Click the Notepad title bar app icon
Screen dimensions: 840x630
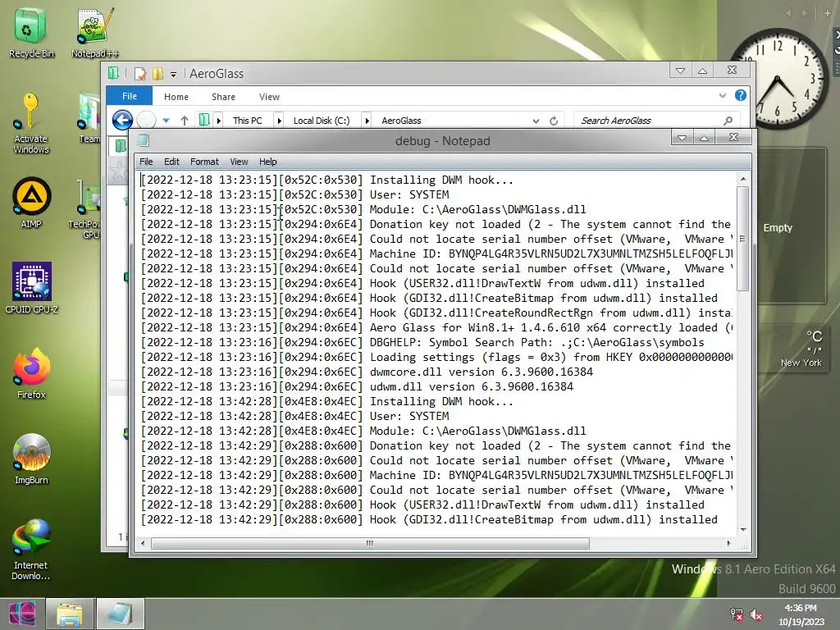pyautogui.click(x=143, y=140)
